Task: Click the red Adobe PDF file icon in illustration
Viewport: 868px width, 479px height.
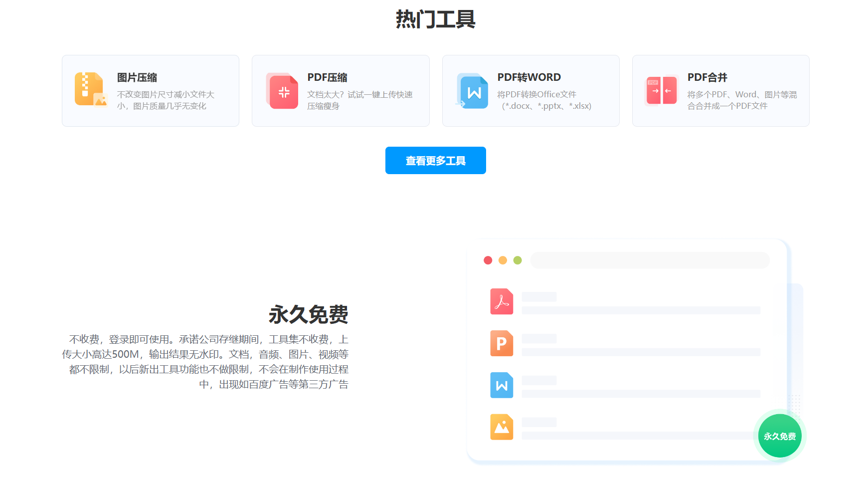Action: [x=502, y=302]
